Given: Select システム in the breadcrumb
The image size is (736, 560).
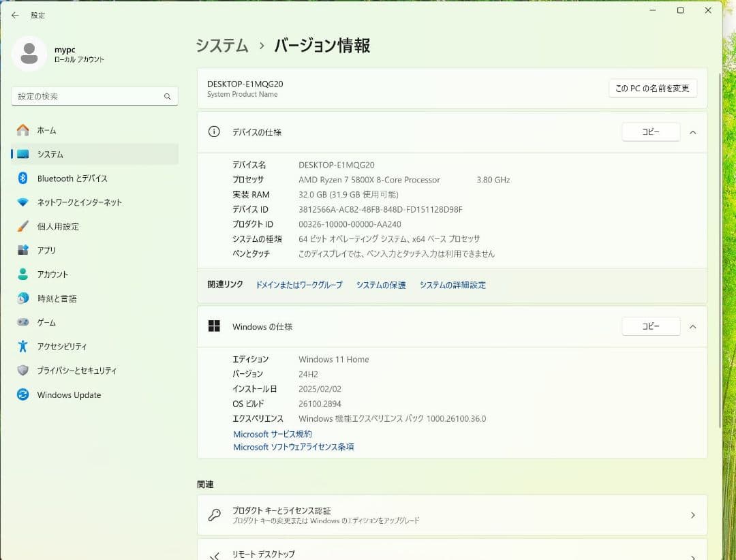Looking at the screenshot, I should tap(221, 46).
